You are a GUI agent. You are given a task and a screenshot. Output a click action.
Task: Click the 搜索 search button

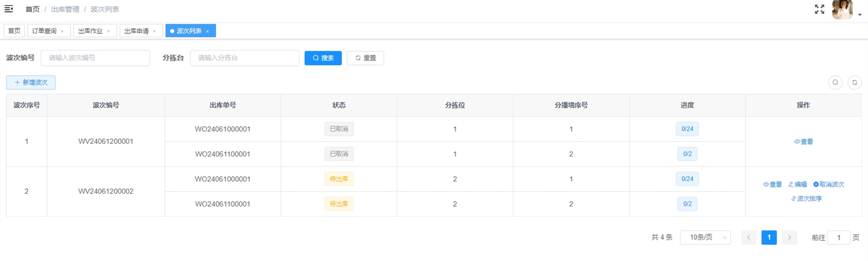(323, 58)
